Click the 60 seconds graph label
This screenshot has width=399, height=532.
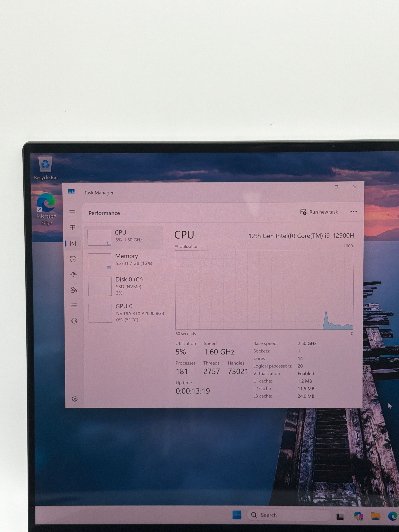tap(186, 334)
